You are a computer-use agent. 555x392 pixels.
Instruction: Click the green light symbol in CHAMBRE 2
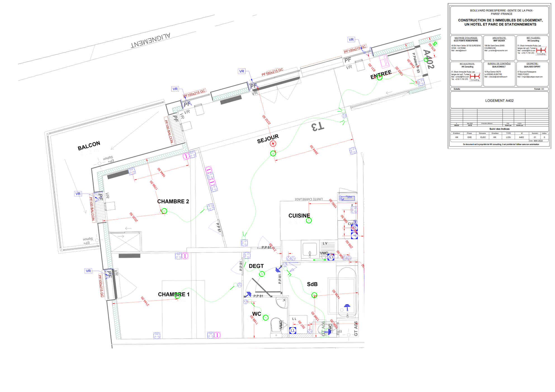[x=164, y=211]
